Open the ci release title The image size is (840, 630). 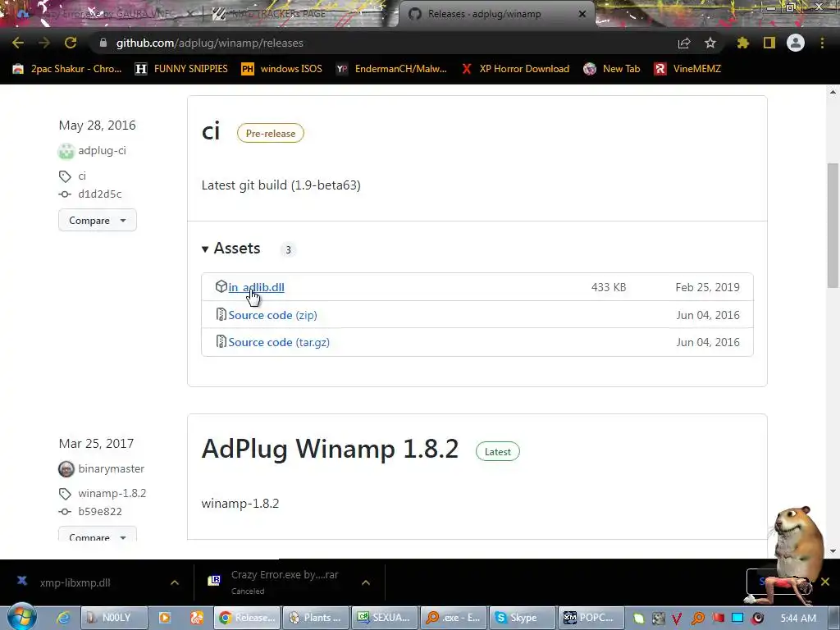coord(211,131)
